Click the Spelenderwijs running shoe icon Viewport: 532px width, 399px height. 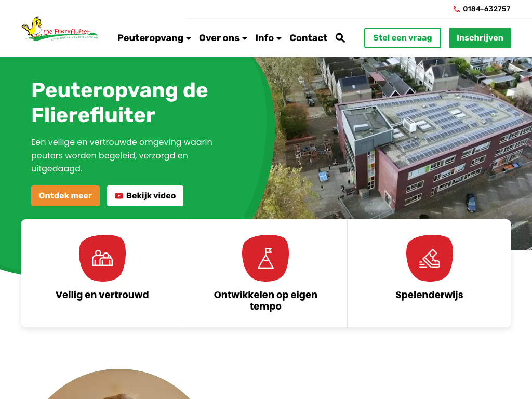click(x=430, y=258)
